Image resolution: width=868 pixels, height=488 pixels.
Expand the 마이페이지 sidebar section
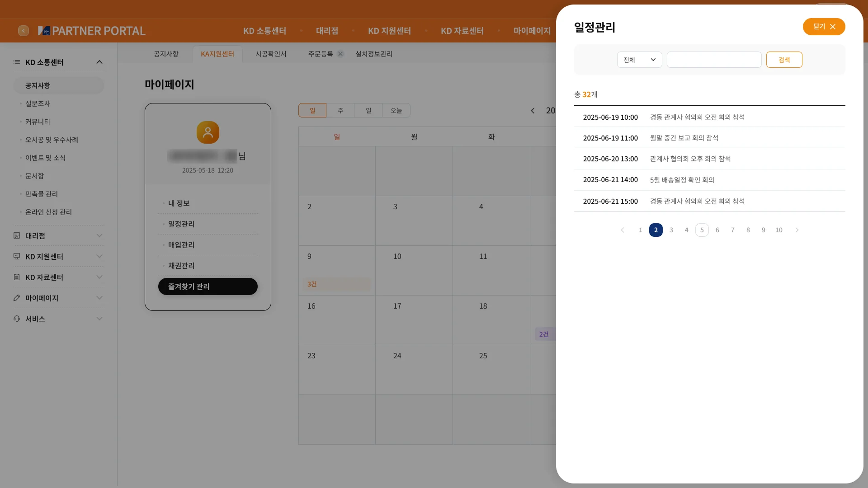click(x=99, y=298)
